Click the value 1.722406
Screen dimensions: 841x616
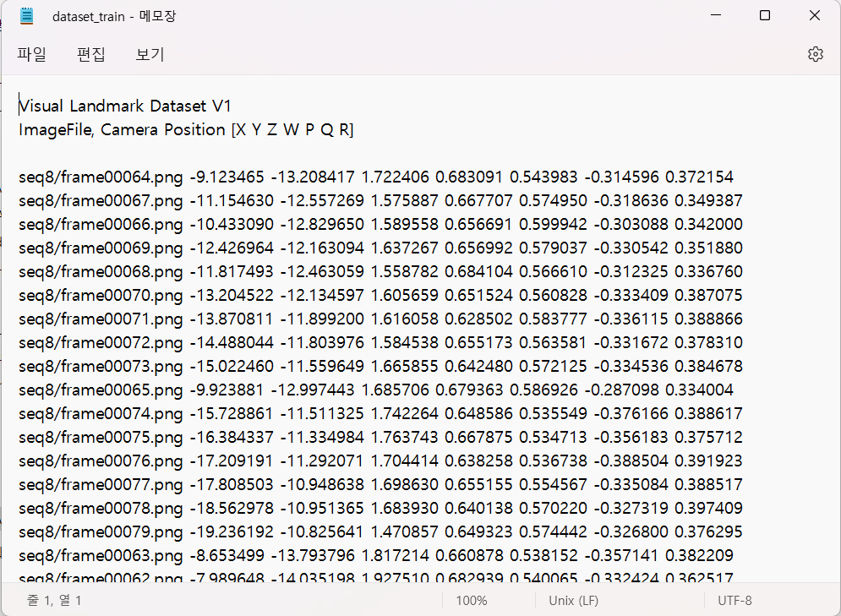click(396, 177)
